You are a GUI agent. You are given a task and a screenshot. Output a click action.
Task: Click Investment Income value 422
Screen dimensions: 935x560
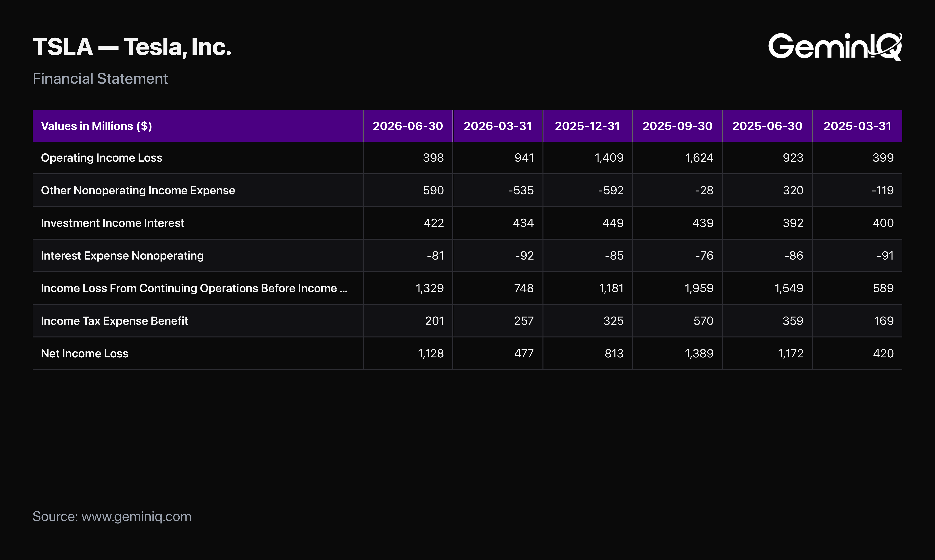pyautogui.click(x=434, y=223)
